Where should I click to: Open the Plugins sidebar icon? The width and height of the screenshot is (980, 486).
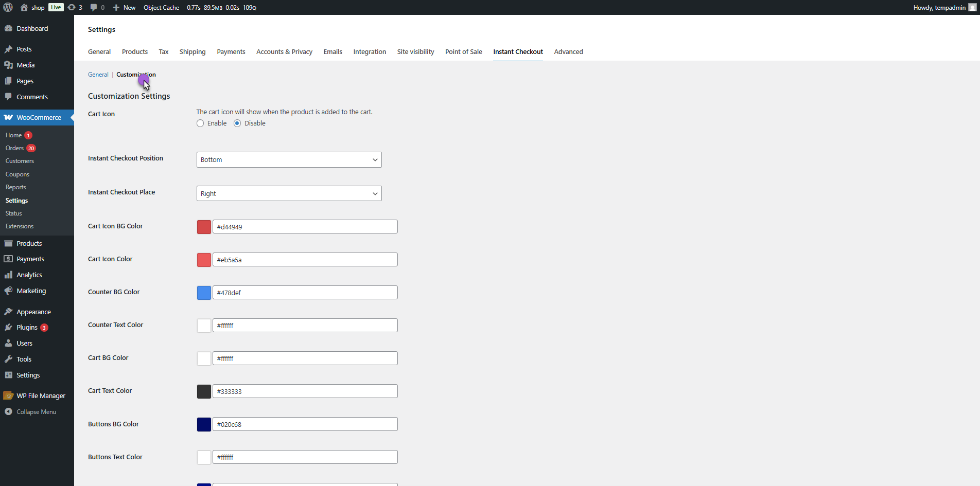pyautogui.click(x=8, y=328)
